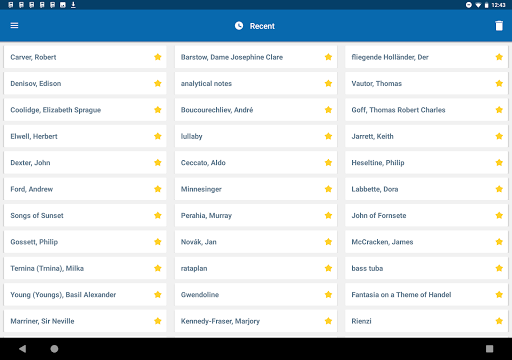Viewport: 512px width, 360px height.
Task: Tap the Android recent apps square button
Action: tap(489, 349)
